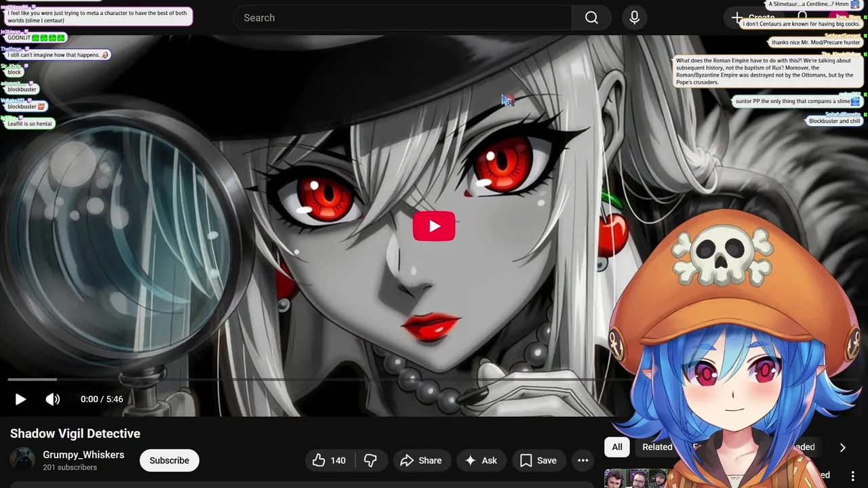
Task: Open the Ask AI sparkle button
Action: coord(481,461)
